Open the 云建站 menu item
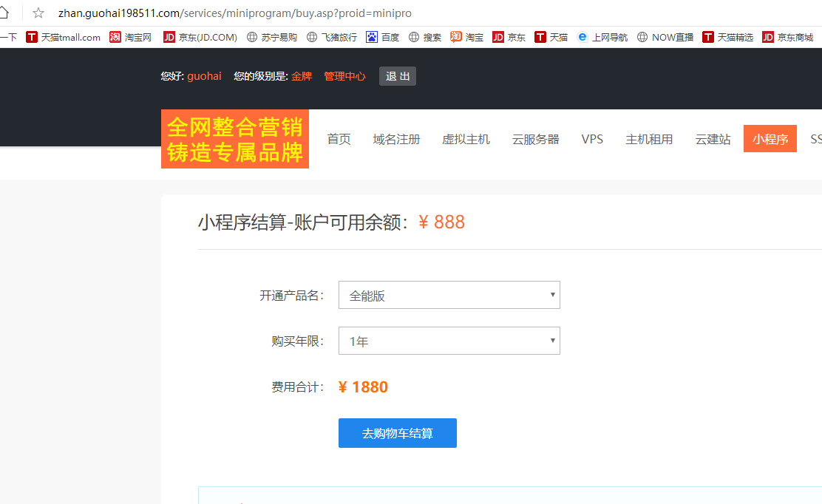Viewport: 822px width, 504px height. point(713,138)
